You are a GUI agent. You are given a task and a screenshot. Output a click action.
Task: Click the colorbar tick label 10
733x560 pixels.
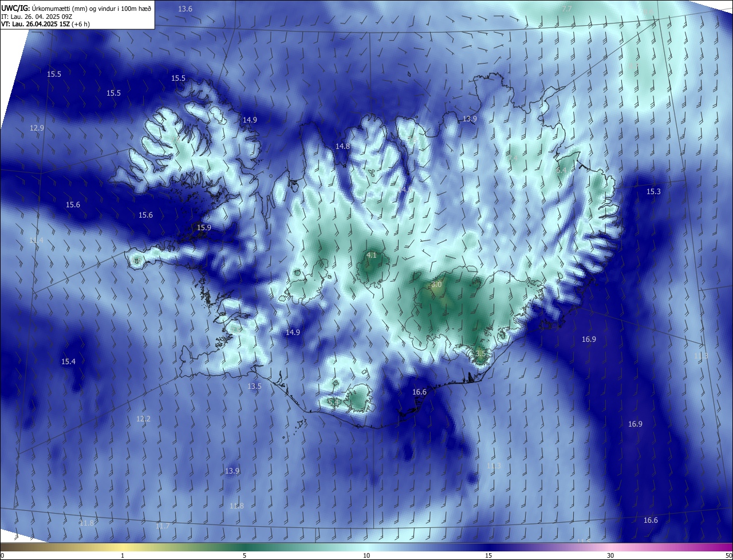click(366, 556)
